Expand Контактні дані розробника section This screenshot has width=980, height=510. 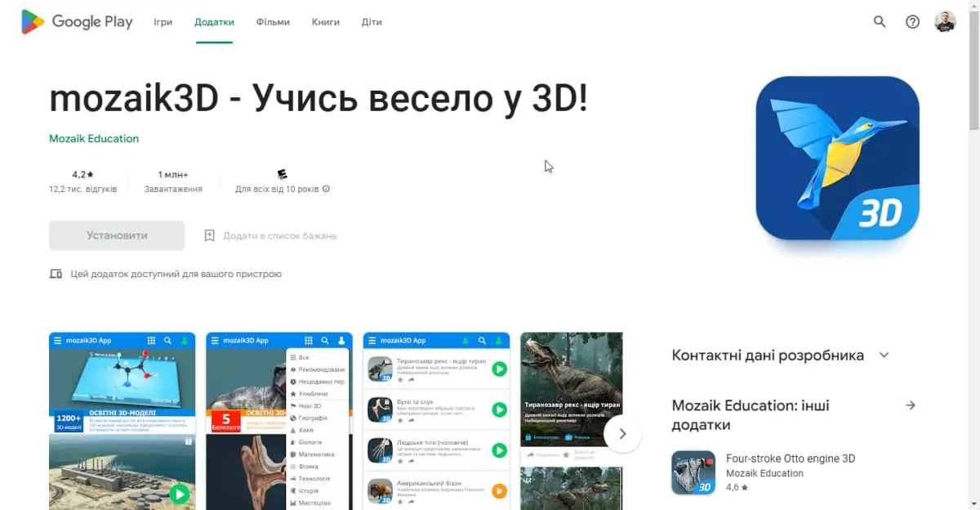(x=884, y=356)
